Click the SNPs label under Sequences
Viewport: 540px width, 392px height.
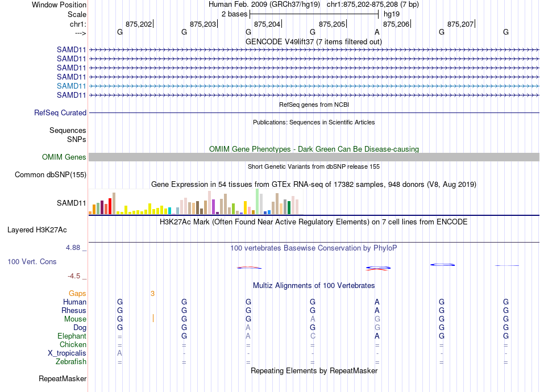pos(77,139)
